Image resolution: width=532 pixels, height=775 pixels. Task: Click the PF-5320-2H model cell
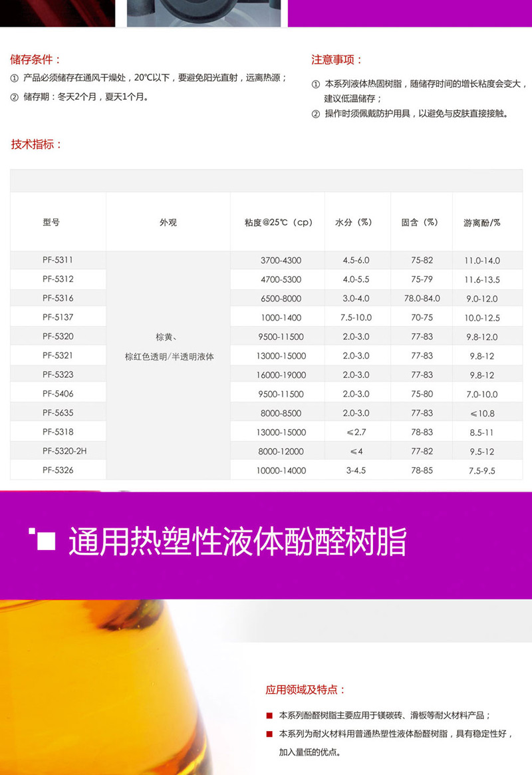pos(65,451)
